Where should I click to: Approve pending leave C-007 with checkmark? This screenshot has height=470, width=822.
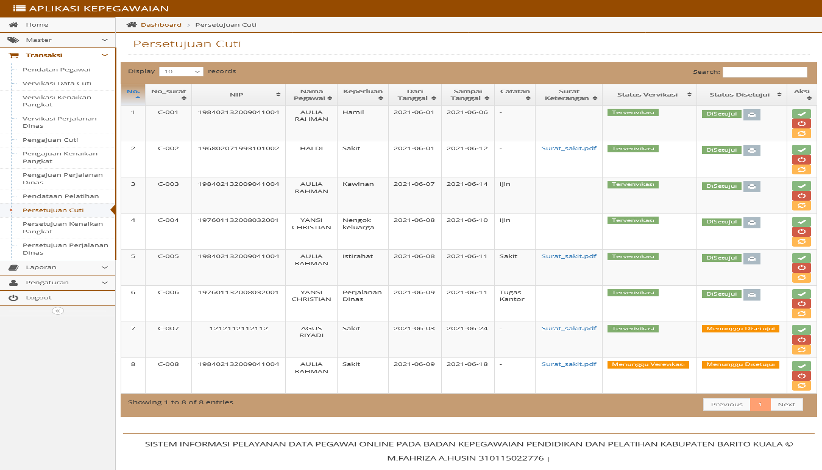(x=801, y=330)
